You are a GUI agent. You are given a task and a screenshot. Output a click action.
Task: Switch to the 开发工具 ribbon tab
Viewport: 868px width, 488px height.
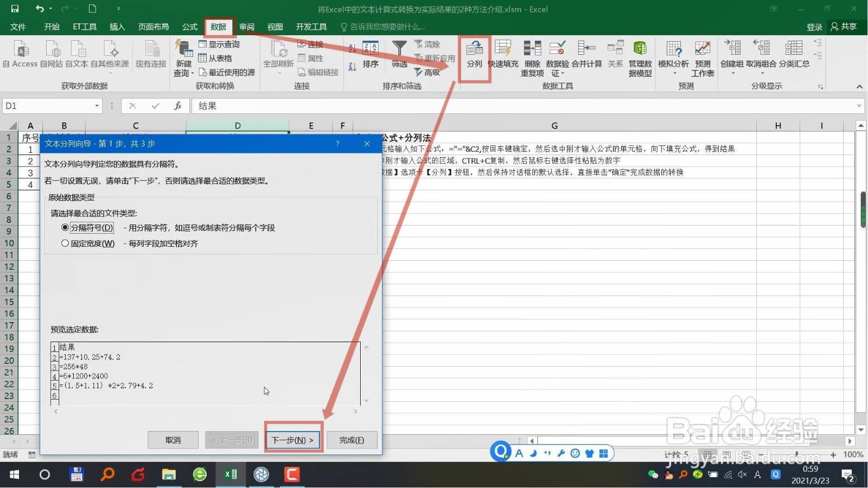pos(311,26)
